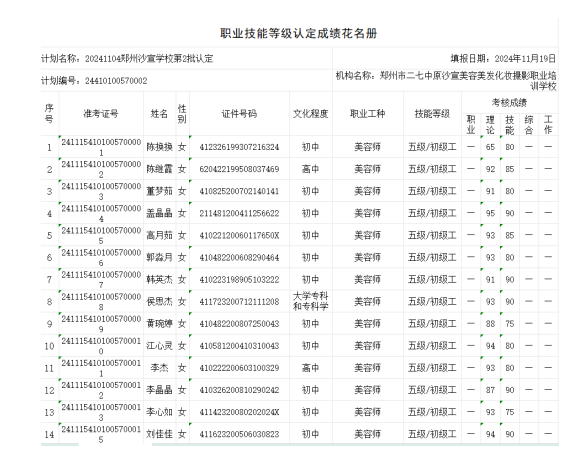The width and height of the screenshot is (584, 459).
Task: Click the 序号 column header
Action: pyautogui.click(x=49, y=114)
